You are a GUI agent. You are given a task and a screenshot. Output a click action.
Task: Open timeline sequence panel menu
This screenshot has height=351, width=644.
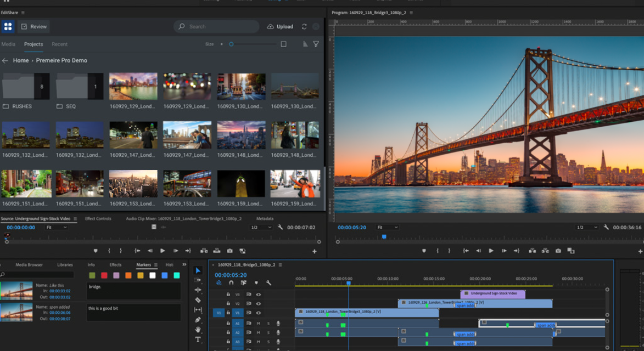click(280, 265)
